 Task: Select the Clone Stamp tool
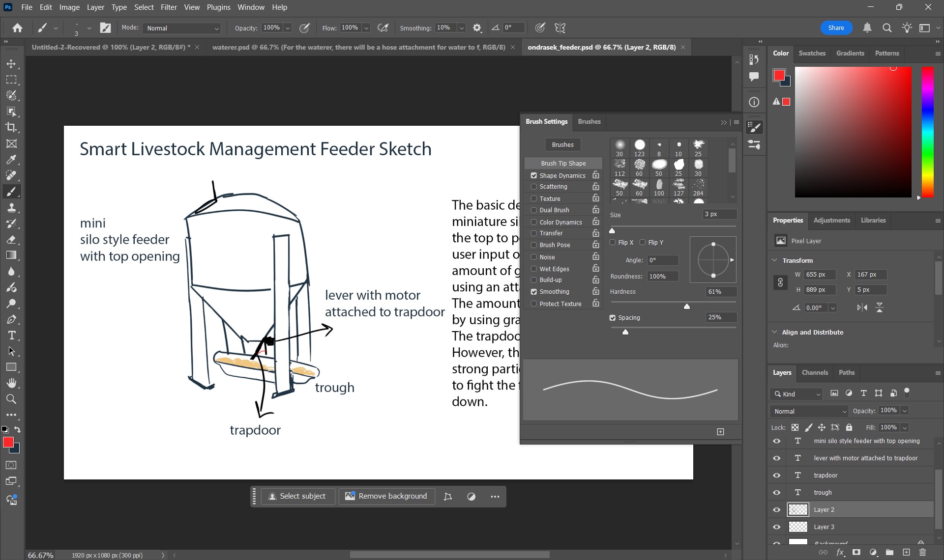pyautogui.click(x=11, y=207)
